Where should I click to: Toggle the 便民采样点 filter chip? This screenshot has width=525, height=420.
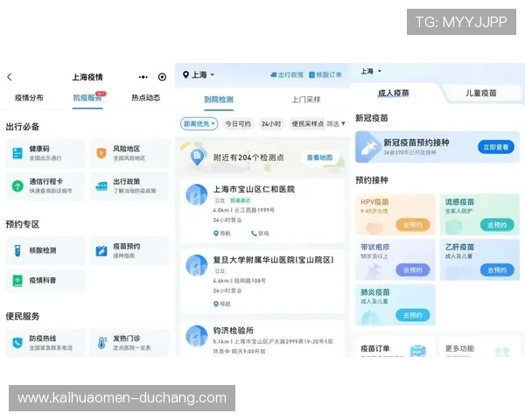[307, 124]
